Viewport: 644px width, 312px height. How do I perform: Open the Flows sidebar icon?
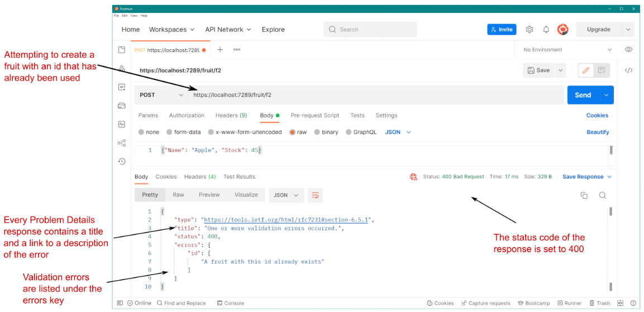pos(122,143)
